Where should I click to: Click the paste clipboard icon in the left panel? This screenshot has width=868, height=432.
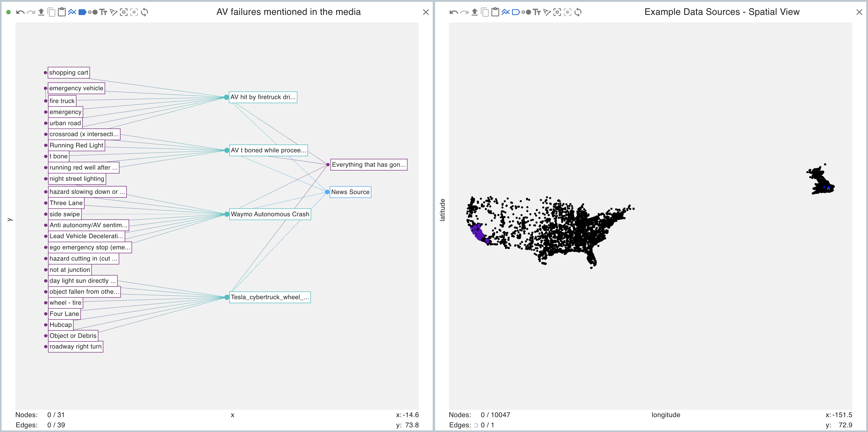(x=62, y=13)
